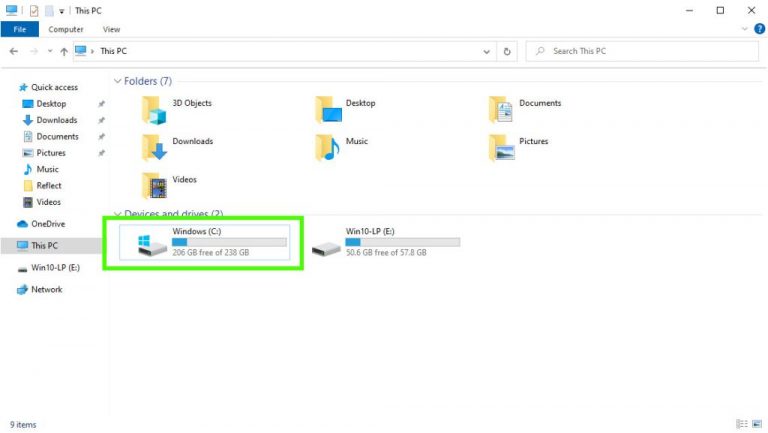The height and width of the screenshot is (433, 768).
Task: Click the back navigation arrow
Action: 14,51
